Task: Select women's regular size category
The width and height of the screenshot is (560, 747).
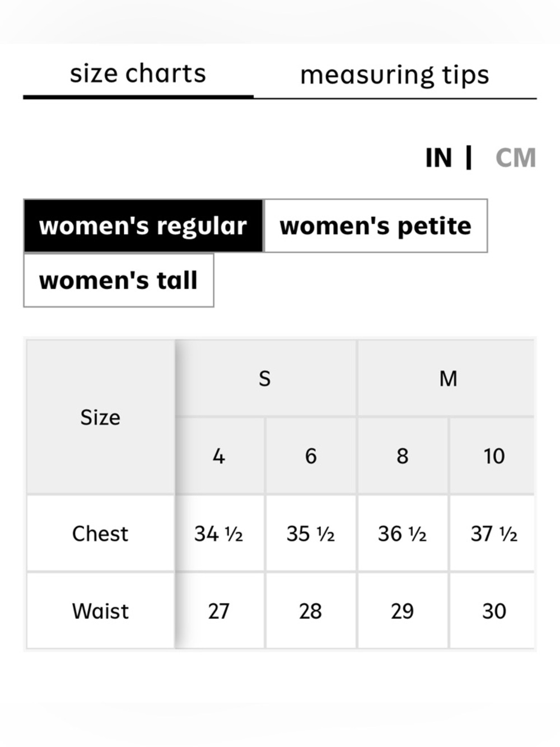Action: 143,226
